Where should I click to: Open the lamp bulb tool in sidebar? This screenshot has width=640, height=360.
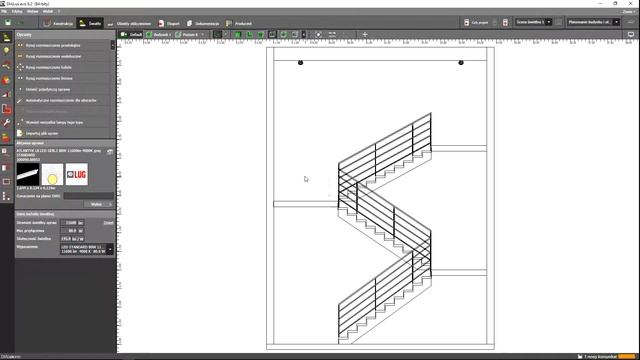(x=6, y=51)
